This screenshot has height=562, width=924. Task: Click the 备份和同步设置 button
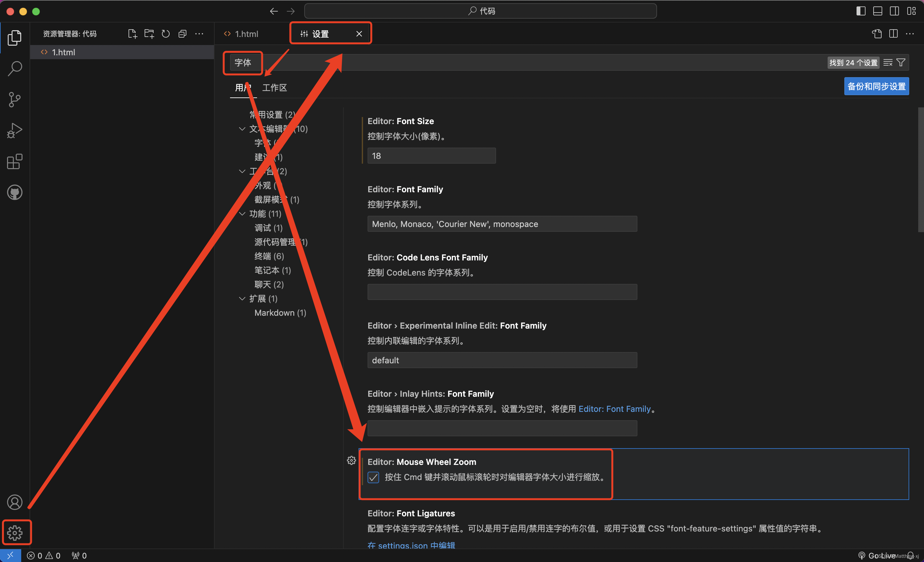876,86
